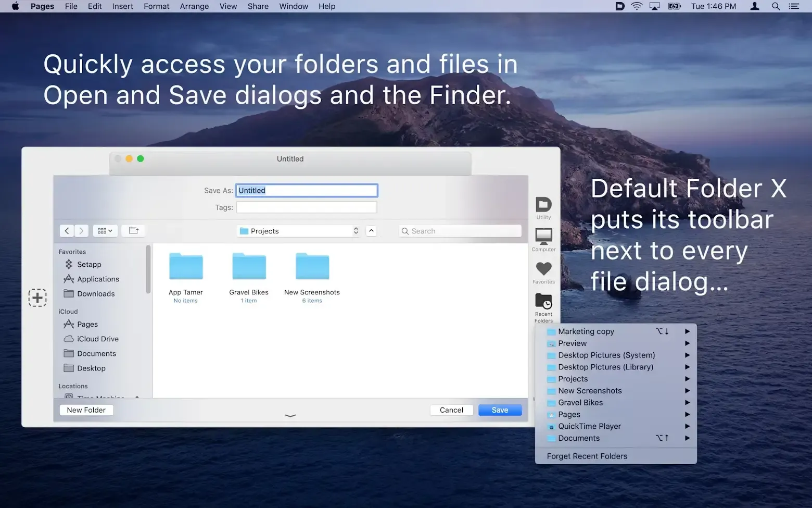Click the back navigation arrow in the dialog
Screen dimensions: 812x508
click(67, 230)
